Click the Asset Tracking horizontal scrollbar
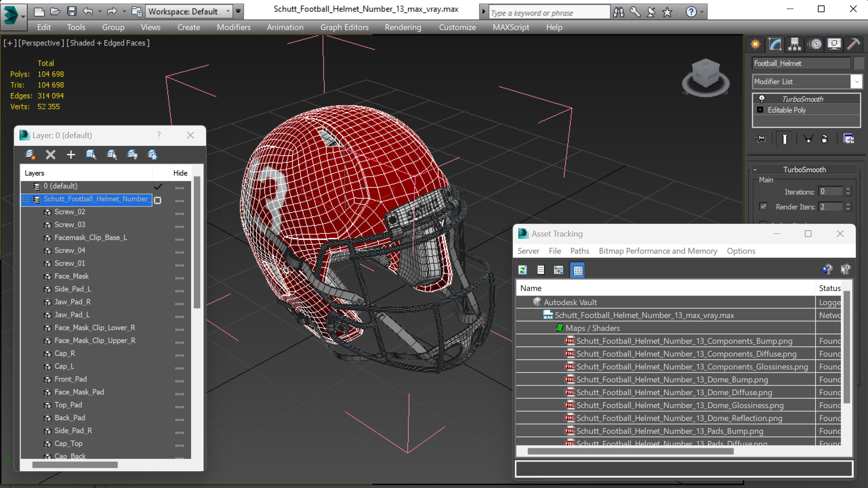This screenshot has height=488, width=868. [x=630, y=451]
